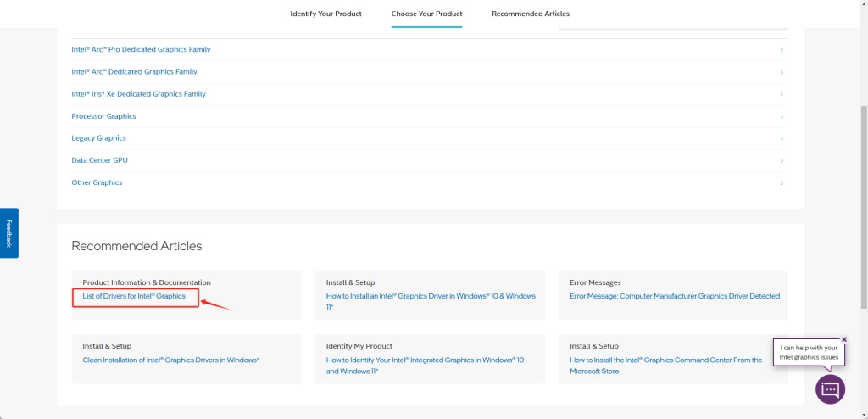868x419 pixels.
Task: Click the chat tooltip message text
Action: click(808, 353)
